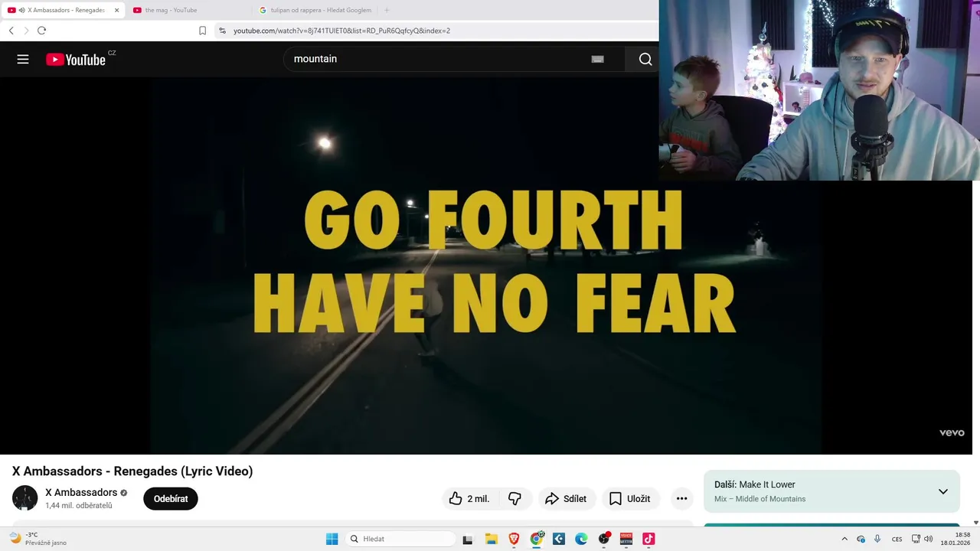This screenshot has height=551, width=980.
Task: Open File Explorer from taskbar
Action: click(492, 539)
